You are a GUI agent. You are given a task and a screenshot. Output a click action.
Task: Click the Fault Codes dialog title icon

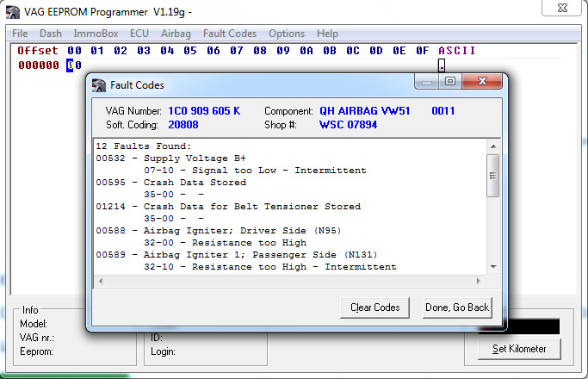pyautogui.click(x=100, y=85)
